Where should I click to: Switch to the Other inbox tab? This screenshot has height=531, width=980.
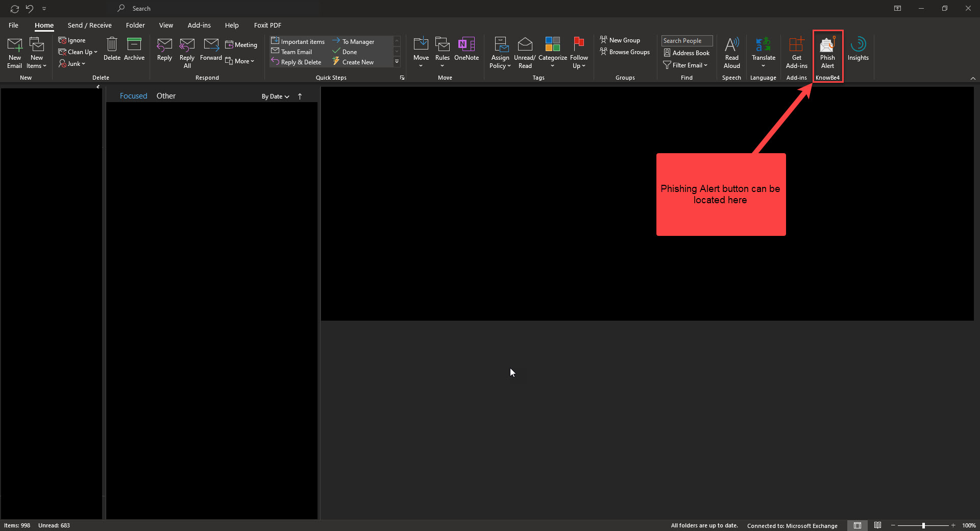[x=166, y=96]
